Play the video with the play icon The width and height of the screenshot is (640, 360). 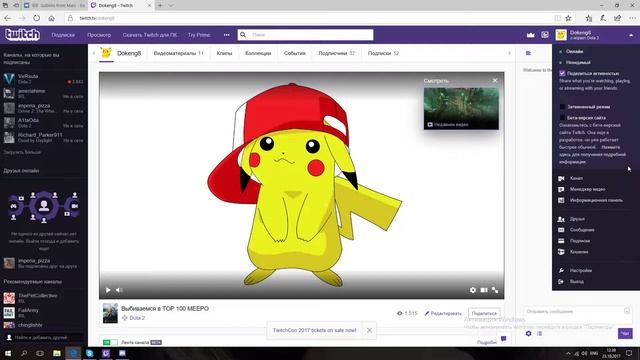[108, 290]
